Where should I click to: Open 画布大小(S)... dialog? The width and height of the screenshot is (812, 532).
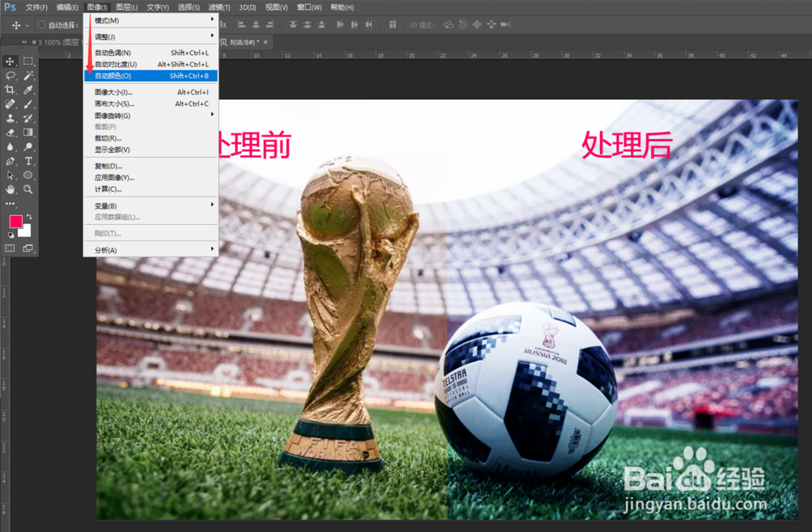[151, 104]
